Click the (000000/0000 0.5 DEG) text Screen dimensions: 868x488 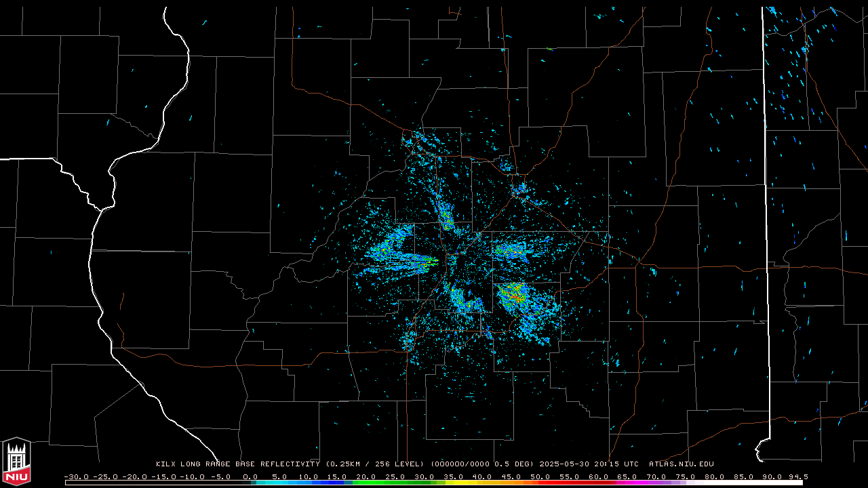click(x=484, y=464)
